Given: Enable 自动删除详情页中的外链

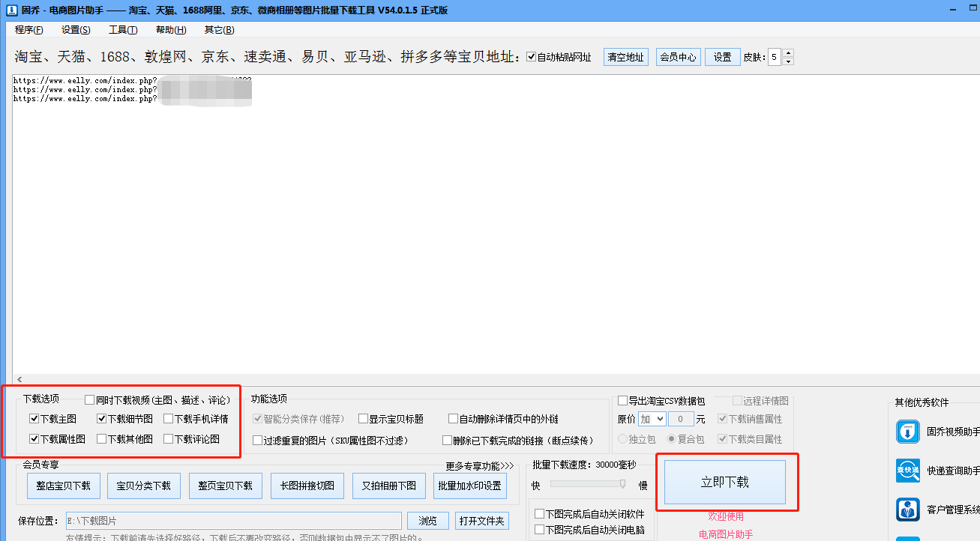Looking at the screenshot, I should (x=453, y=419).
